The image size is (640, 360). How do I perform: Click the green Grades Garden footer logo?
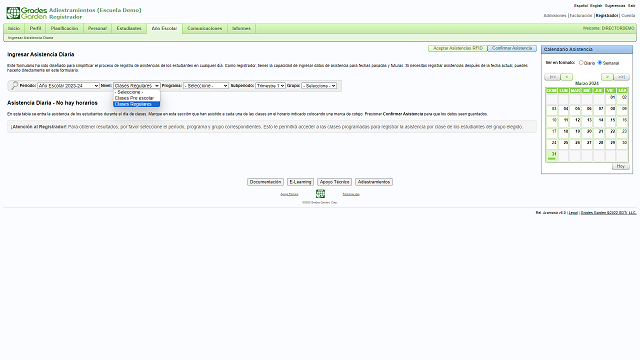320,193
